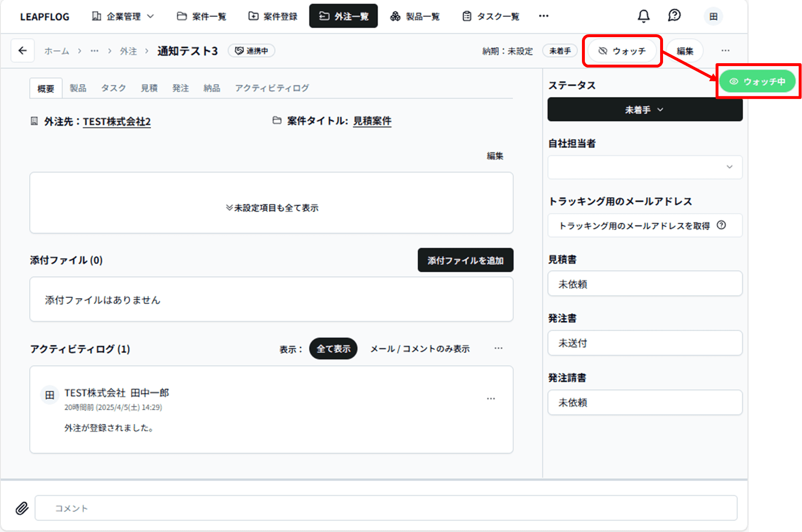Viewport: 802px width, 532px height.
Task: Open 外注一覧 in navigation
Action: (x=344, y=16)
